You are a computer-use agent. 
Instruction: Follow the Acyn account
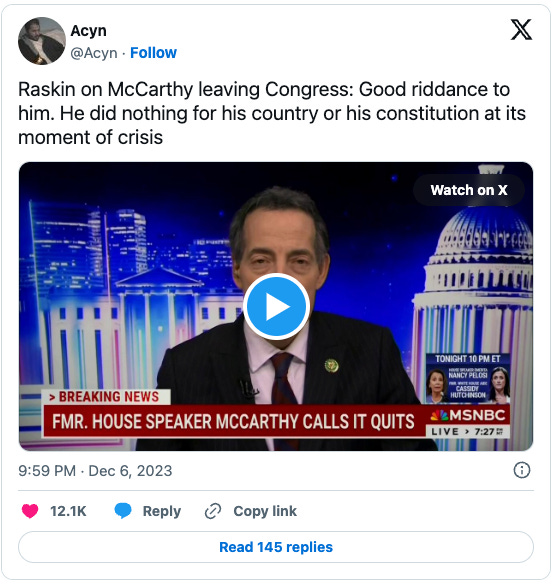tap(153, 53)
